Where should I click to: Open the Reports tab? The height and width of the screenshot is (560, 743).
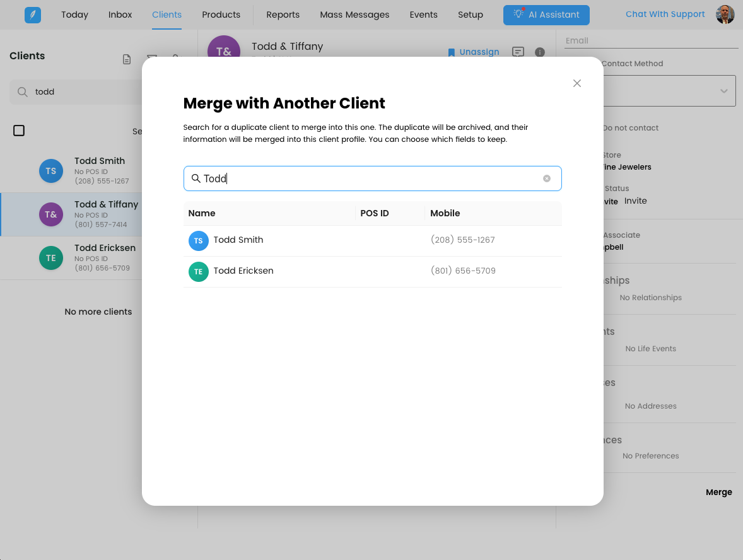point(283,15)
